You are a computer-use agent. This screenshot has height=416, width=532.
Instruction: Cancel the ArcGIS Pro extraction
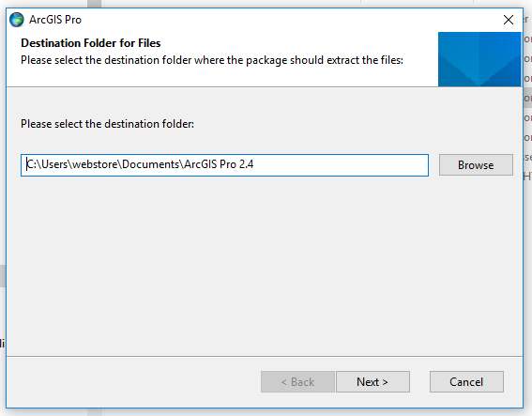point(466,381)
